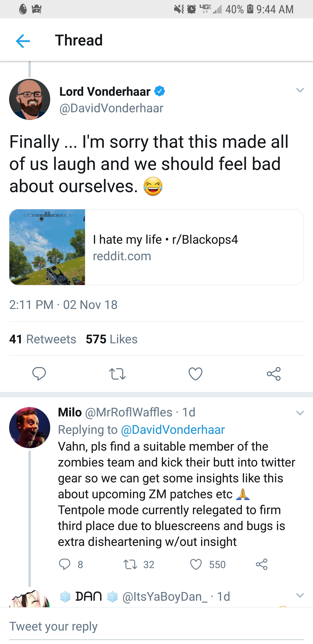The image size is (313, 644).
Task: View the 41 Retweets list
Action: pyautogui.click(x=43, y=339)
